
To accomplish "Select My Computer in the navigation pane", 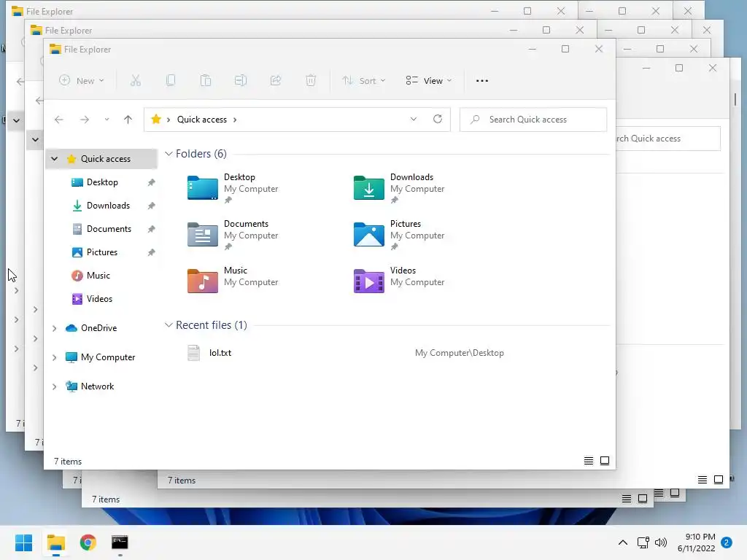I will (x=108, y=357).
